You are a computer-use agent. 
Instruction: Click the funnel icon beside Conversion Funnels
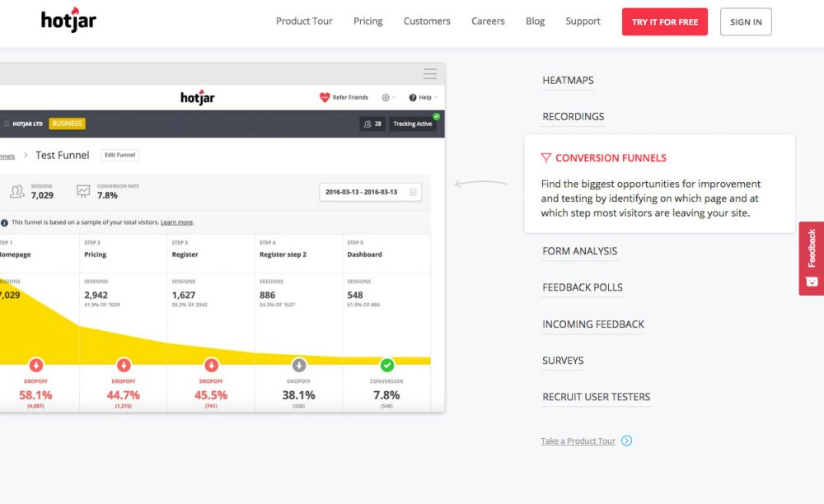546,158
